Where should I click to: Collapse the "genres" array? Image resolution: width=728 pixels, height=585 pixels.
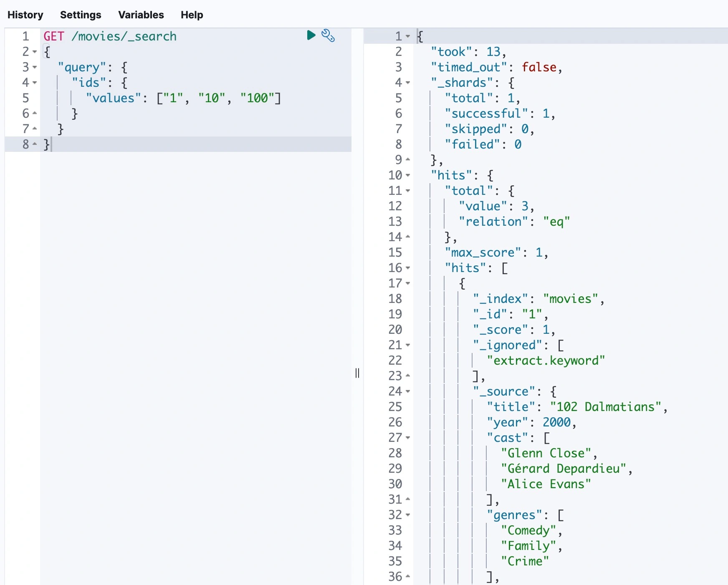408,515
